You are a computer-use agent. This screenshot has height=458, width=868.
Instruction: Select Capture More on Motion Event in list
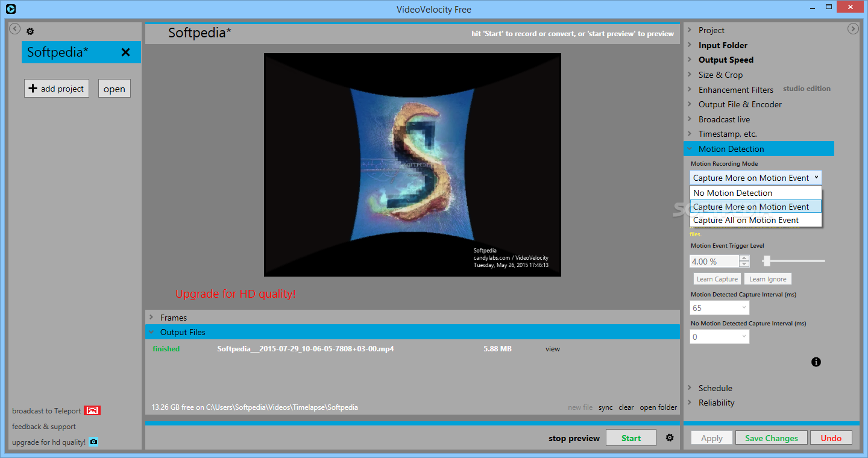point(756,207)
